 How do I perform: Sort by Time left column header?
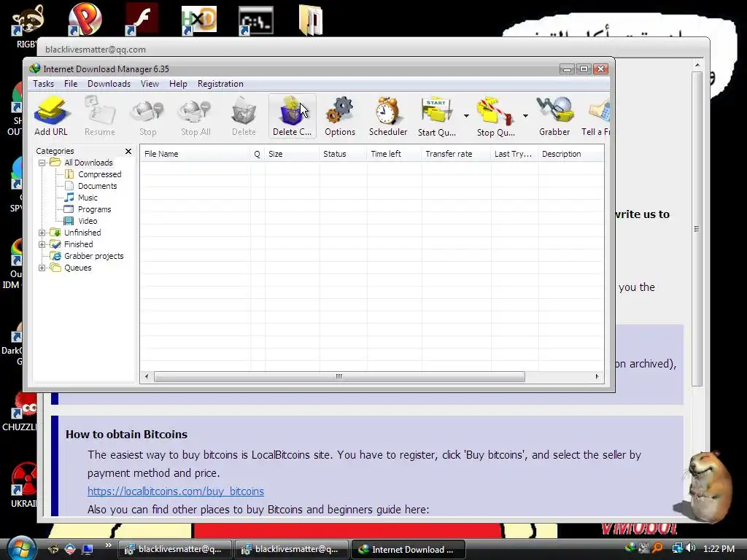pos(394,154)
